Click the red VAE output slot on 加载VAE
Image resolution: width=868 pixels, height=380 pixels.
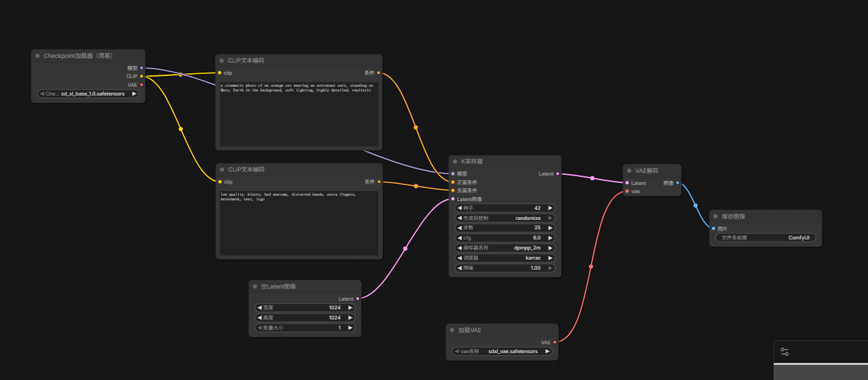(555, 342)
